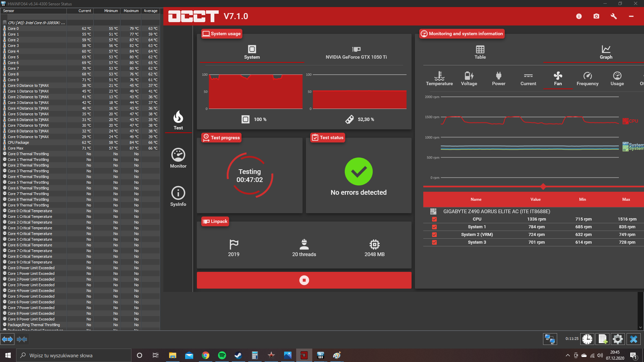Open Steam from the taskbar
The height and width of the screenshot is (362, 644).
(238, 355)
